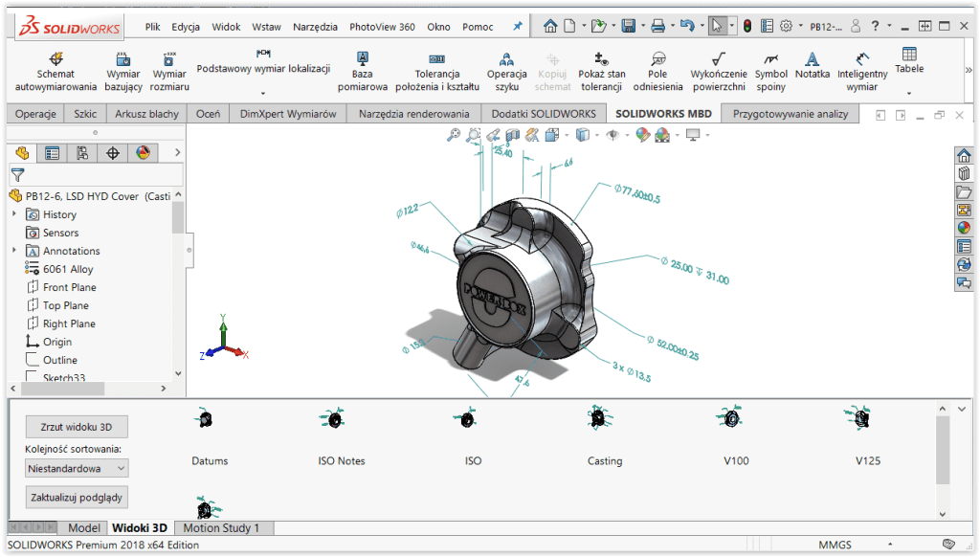The height and width of the screenshot is (557, 980).
Task: Expand the History tree node
Action: pyautogui.click(x=14, y=213)
